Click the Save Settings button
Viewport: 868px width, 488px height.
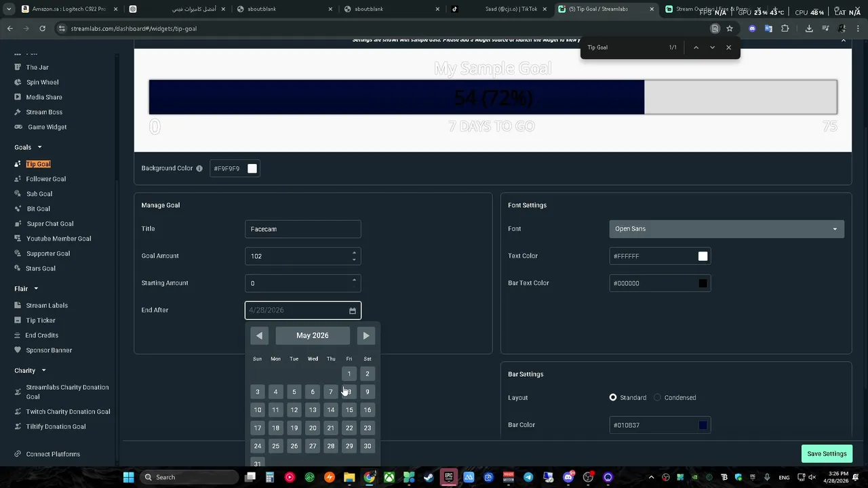[x=827, y=454]
